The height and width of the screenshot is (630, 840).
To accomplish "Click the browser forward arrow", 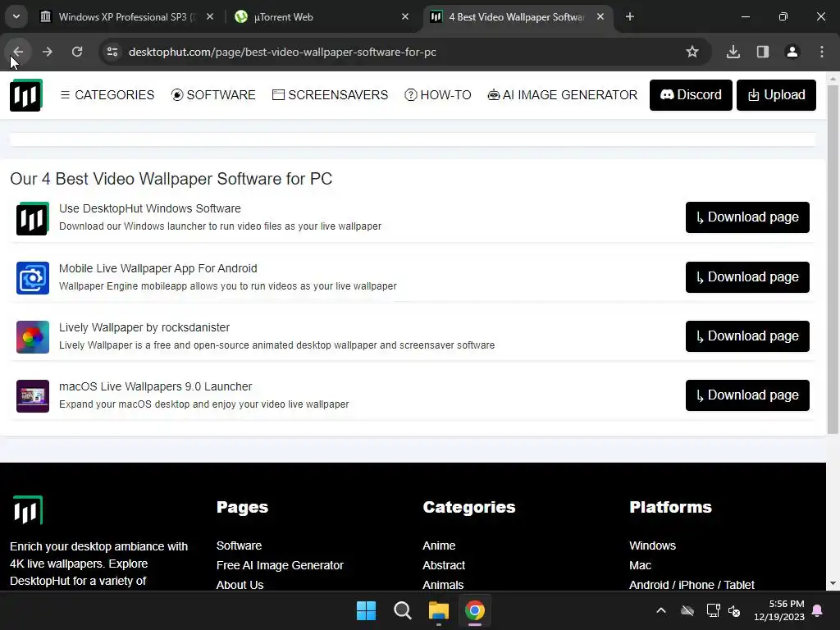I will tap(47, 52).
